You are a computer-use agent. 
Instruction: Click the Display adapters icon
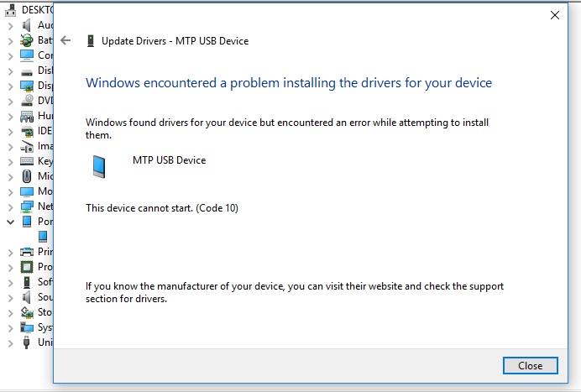pos(26,86)
